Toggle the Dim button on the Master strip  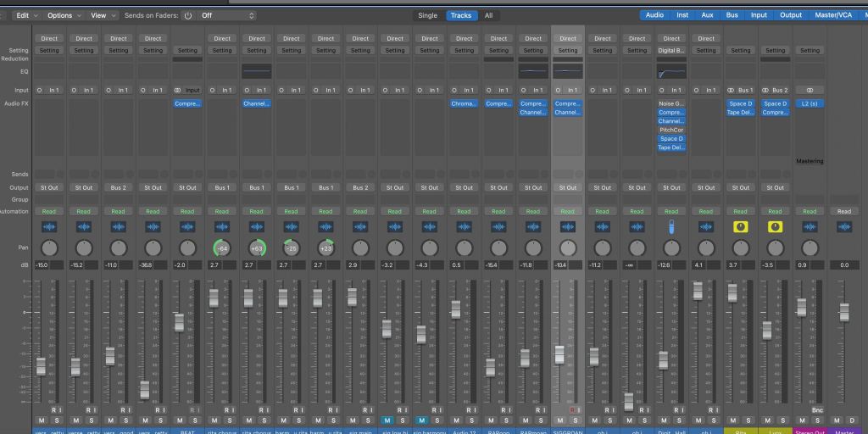pyautogui.click(x=852, y=420)
